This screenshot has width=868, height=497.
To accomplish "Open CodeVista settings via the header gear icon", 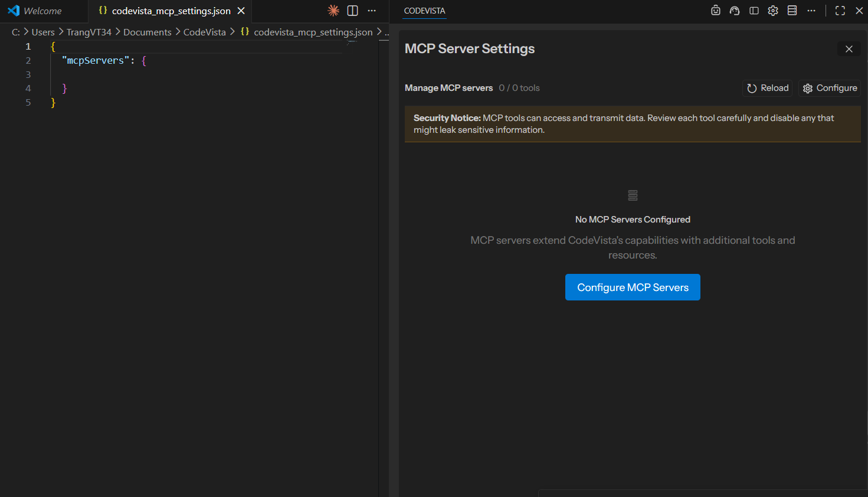I will point(773,11).
